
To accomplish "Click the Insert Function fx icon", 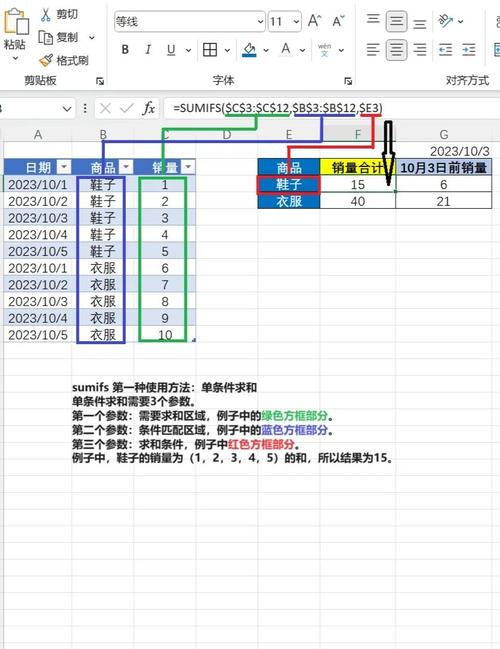I will (149, 108).
